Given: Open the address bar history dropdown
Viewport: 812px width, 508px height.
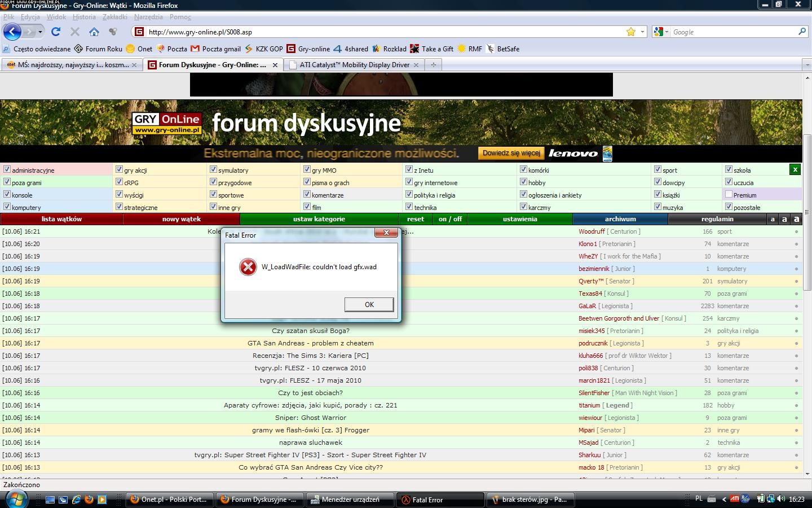Looking at the screenshot, I should [642, 32].
